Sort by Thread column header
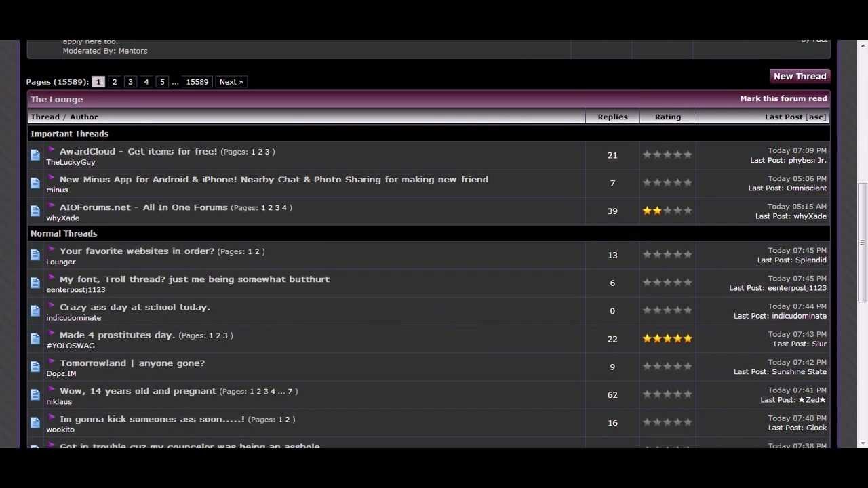868x488 pixels. [x=45, y=117]
